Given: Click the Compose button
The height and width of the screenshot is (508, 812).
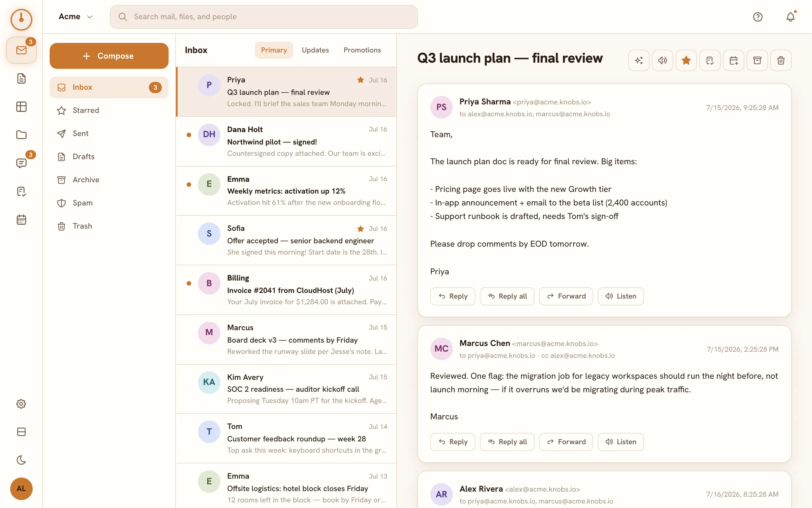Looking at the screenshot, I should pos(109,56).
